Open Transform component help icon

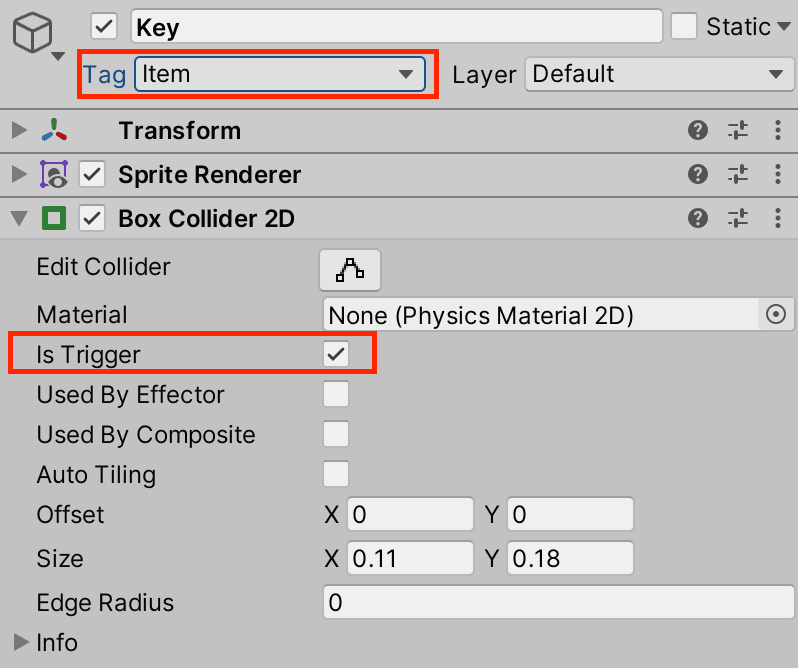point(698,130)
